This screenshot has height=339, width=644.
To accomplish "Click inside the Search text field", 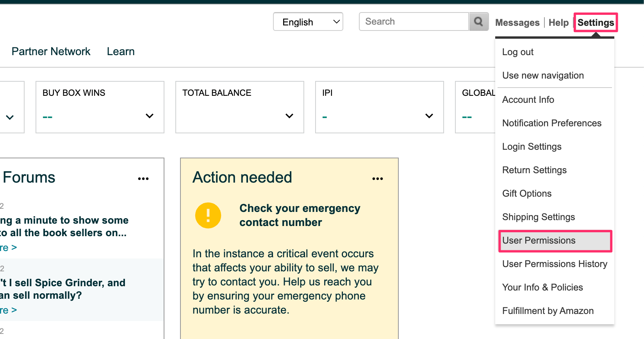I will (x=413, y=22).
